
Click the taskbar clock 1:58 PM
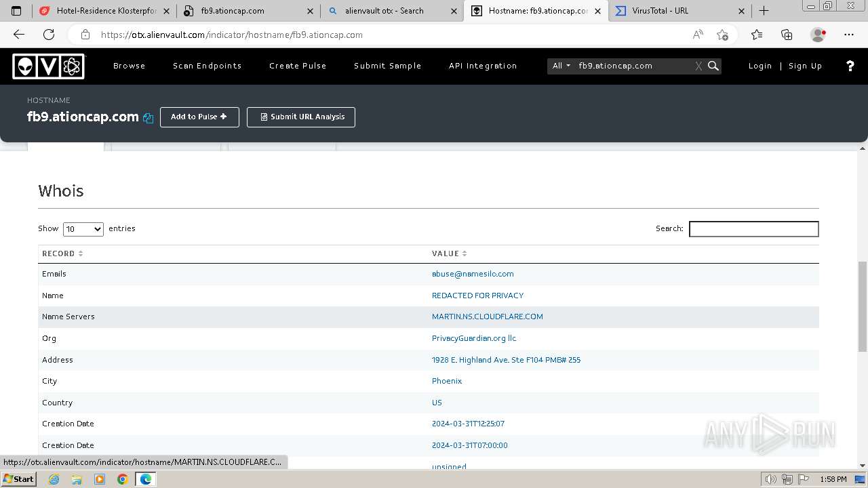pos(833,479)
